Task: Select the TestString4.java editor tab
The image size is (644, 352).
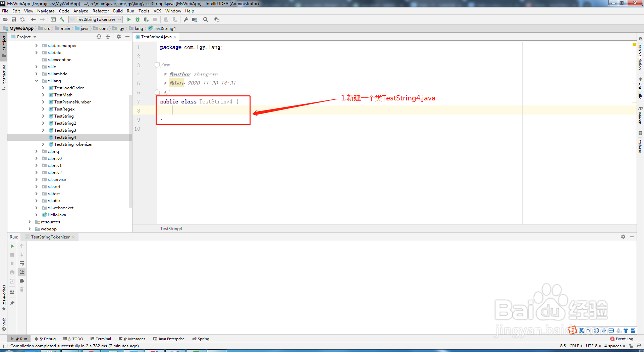Action: [156, 37]
